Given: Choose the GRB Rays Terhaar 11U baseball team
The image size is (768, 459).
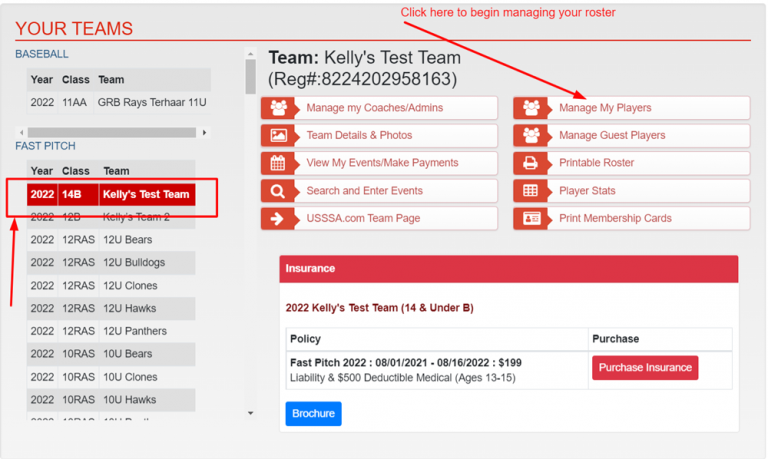Looking at the screenshot, I should click(118, 103).
